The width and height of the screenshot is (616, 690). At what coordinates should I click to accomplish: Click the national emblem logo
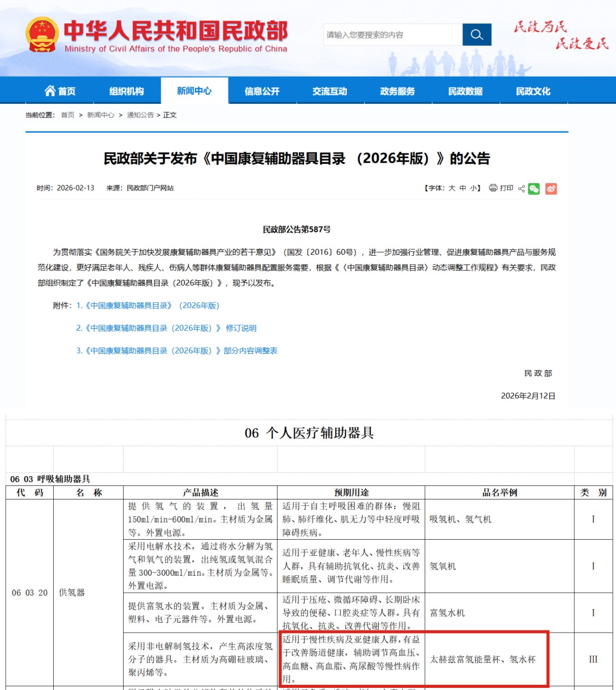click(42, 34)
